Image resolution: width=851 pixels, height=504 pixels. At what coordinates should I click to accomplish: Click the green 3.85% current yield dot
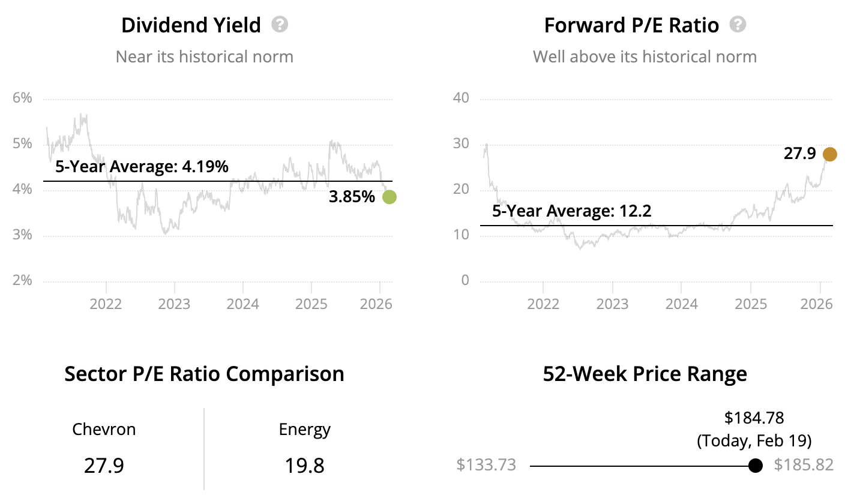(389, 197)
